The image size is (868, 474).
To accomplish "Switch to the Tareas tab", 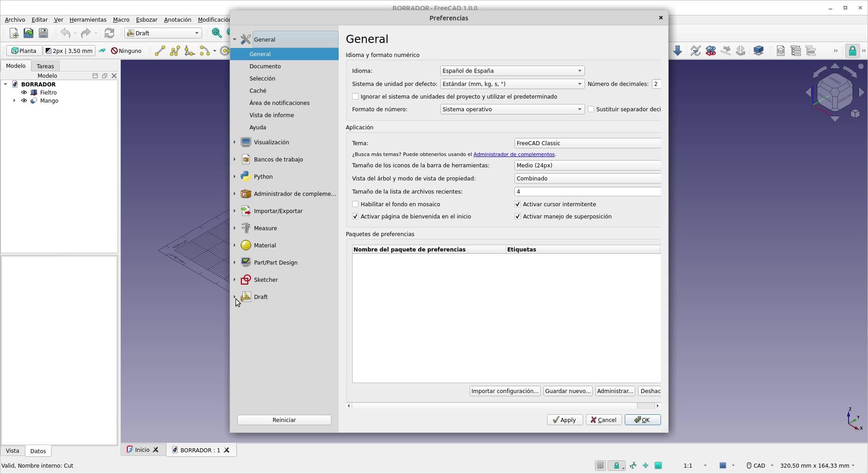I will tap(45, 66).
